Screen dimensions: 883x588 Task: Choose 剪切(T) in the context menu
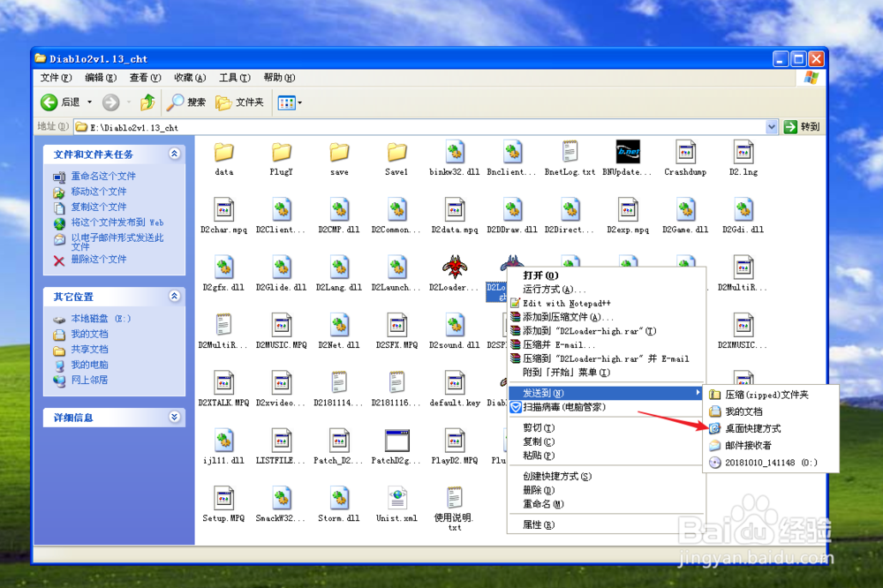pos(607,428)
